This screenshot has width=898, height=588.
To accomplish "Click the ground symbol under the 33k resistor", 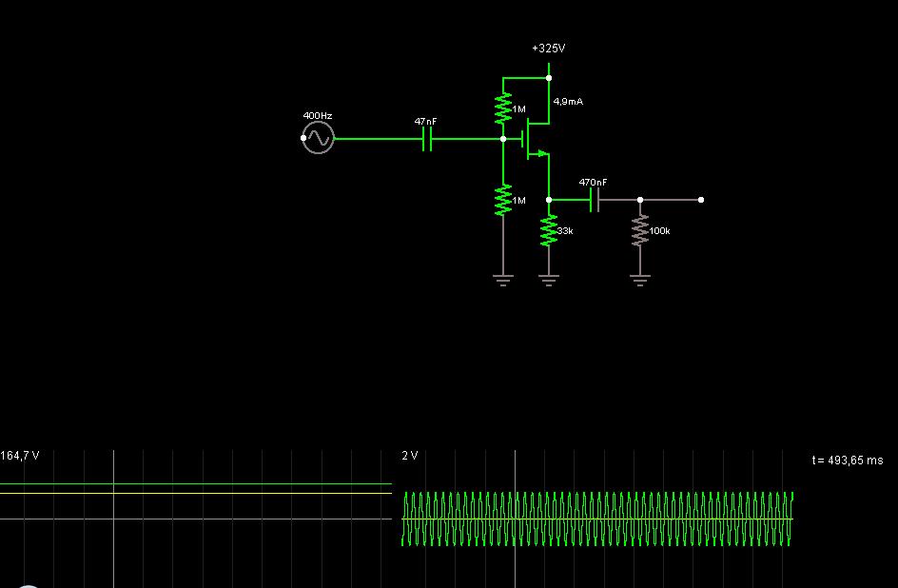I will 549,279.
